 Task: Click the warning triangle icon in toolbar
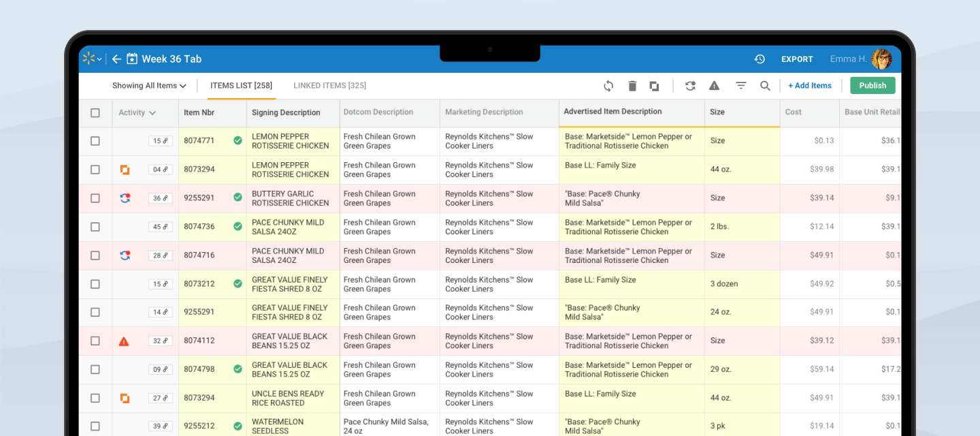click(x=714, y=86)
